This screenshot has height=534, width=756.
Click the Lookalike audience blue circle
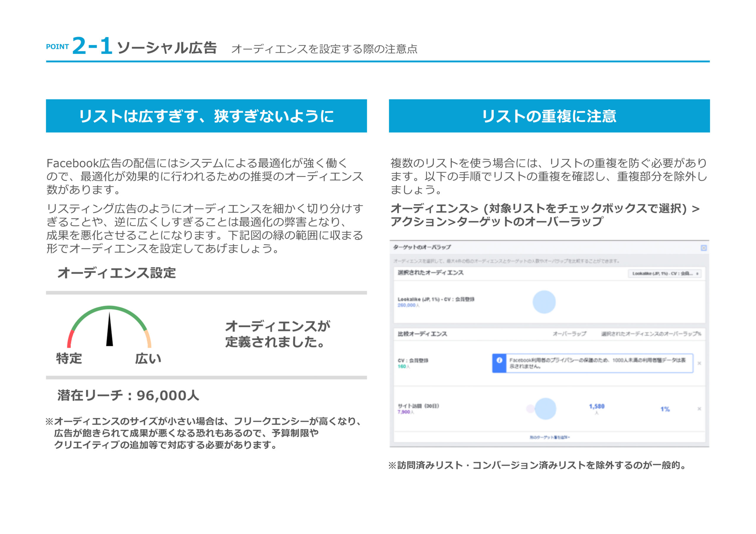click(544, 302)
